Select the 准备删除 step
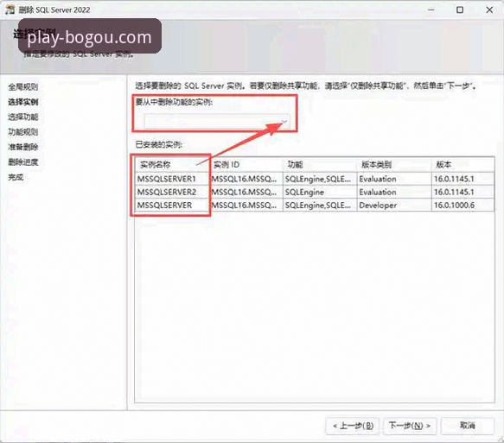Screen dimensions: 504x443 pos(23,147)
